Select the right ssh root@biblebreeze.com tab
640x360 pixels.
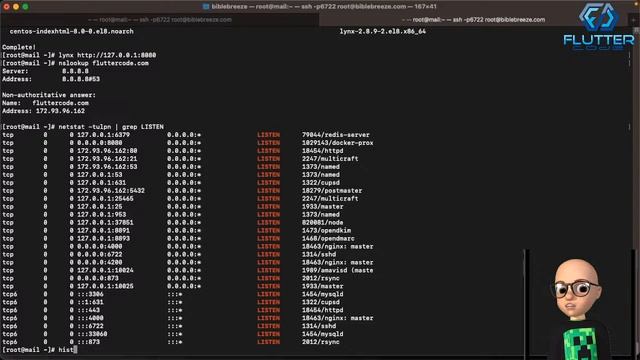pos(473,20)
